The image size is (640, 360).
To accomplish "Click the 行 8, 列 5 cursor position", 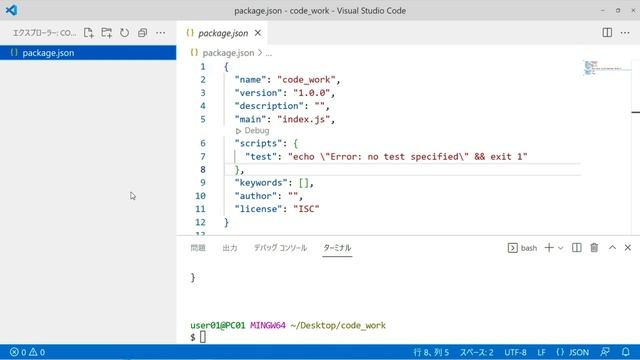I will [431, 352].
